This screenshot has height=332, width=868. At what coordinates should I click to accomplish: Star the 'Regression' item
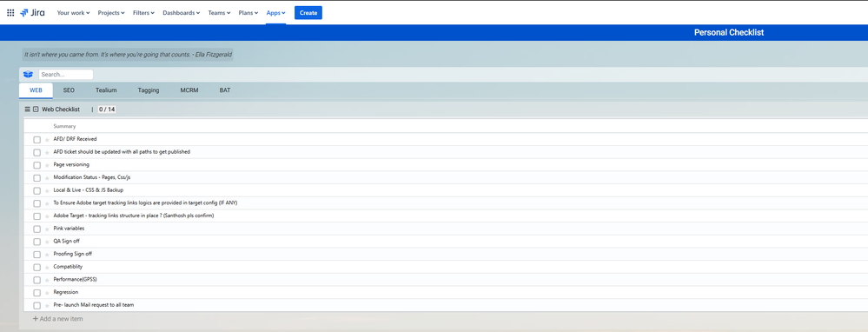coord(47,293)
